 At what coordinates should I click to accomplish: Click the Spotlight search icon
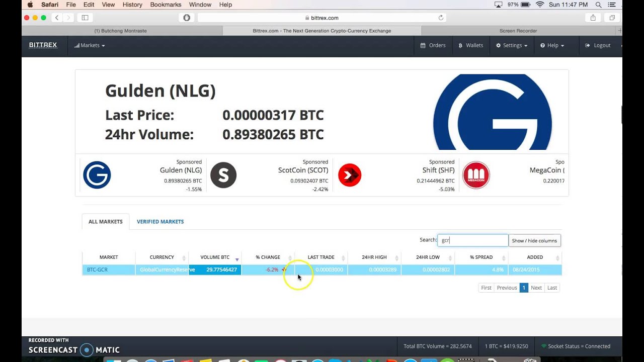tap(599, 5)
